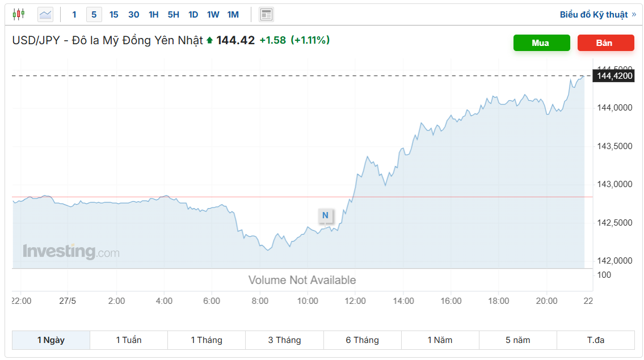
Task: Switch to the 30 minute interval
Action: point(133,15)
